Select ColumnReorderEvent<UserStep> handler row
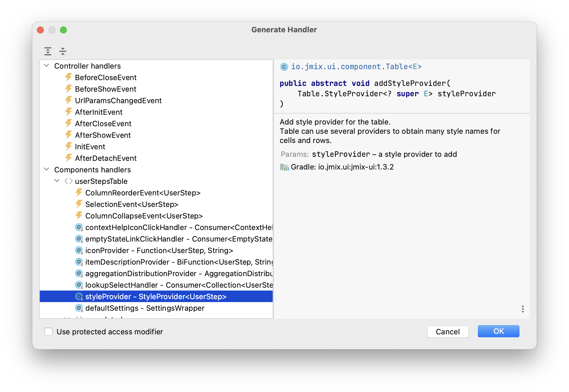 [156, 193]
